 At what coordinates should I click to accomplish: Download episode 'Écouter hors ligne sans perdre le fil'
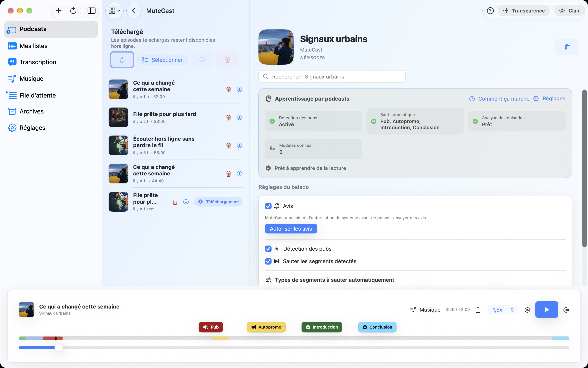pos(239,146)
